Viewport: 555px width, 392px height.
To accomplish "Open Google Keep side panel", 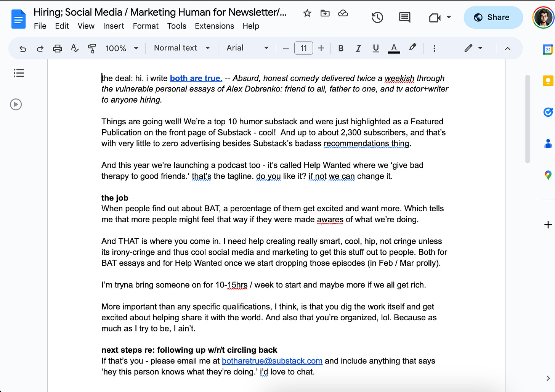I will tap(548, 81).
